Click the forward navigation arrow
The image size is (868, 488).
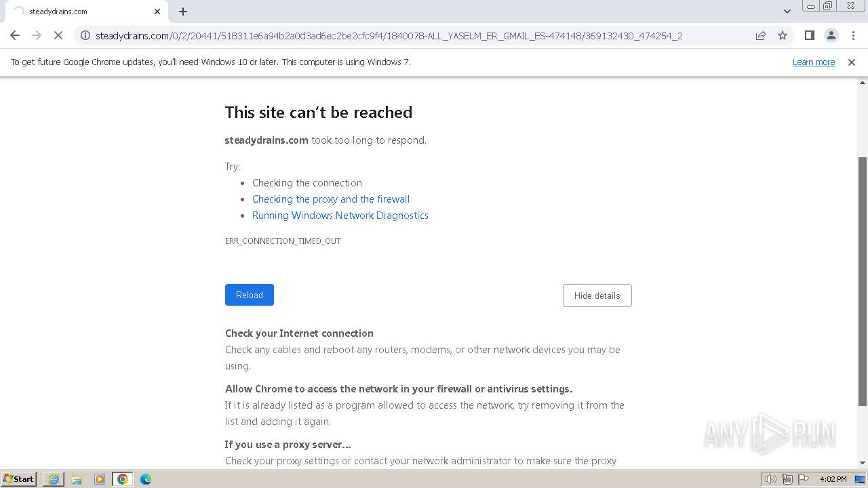(37, 35)
